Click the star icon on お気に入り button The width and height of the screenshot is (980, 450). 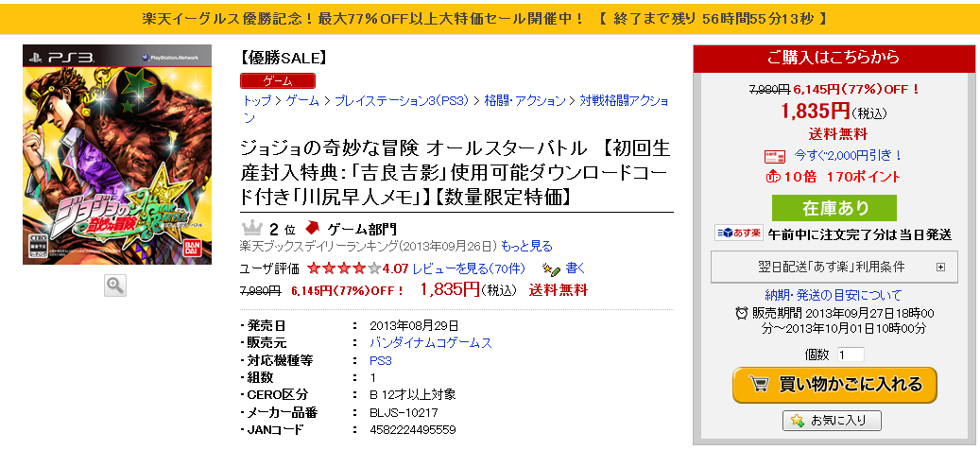tap(797, 421)
